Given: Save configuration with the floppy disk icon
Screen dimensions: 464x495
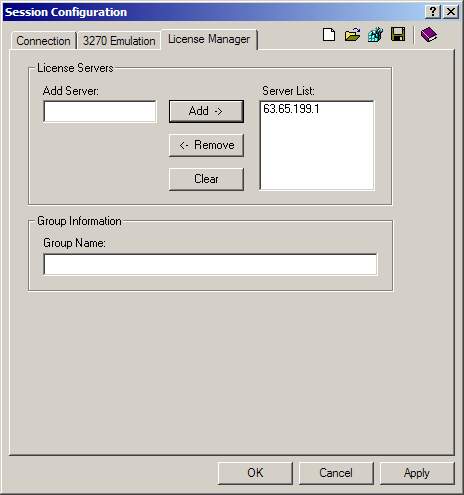Looking at the screenshot, I should click(x=398, y=34).
